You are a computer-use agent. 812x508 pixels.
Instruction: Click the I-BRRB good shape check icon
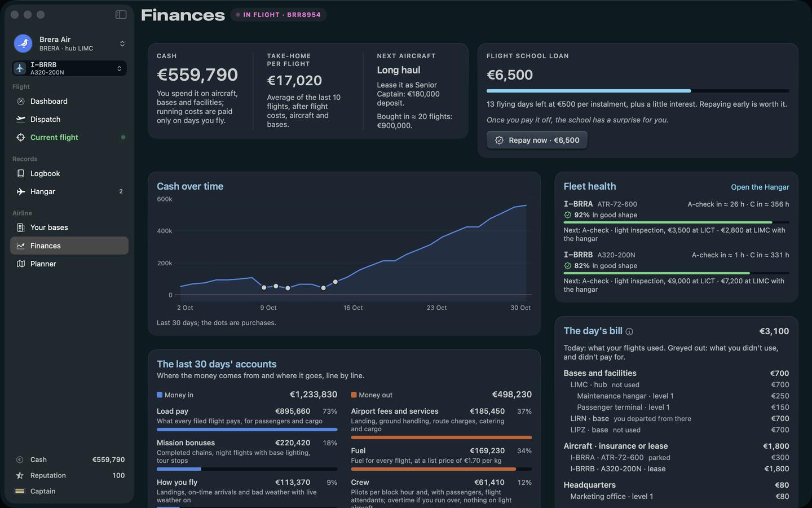[568, 266]
